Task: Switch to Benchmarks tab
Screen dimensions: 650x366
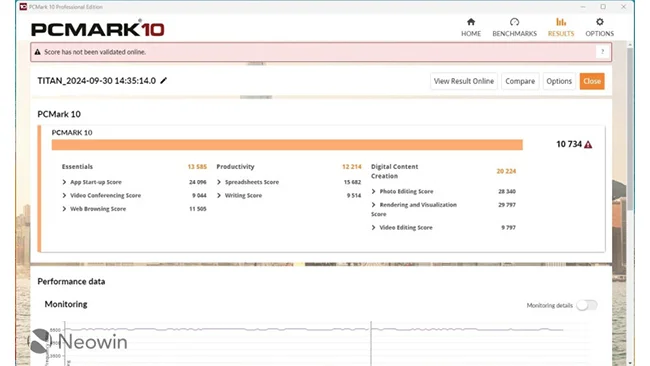Action: click(x=514, y=27)
